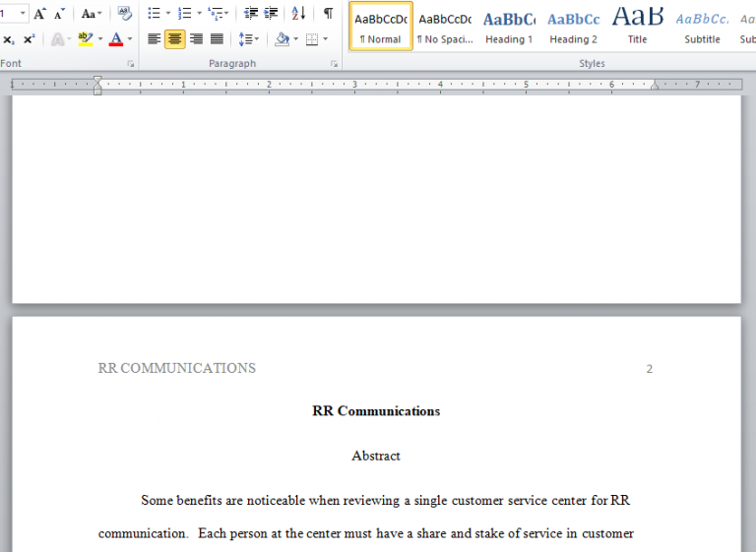This screenshot has height=552, width=756.
Task: Apply the Heading 2 style
Action: pyautogui.click(x=573, y=27)
